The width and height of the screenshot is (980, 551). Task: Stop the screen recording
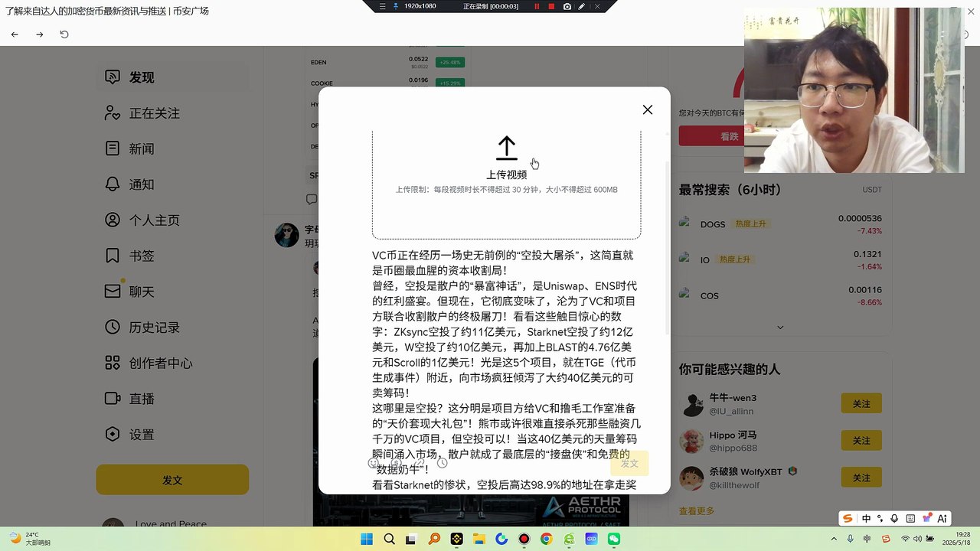(551, 6)
